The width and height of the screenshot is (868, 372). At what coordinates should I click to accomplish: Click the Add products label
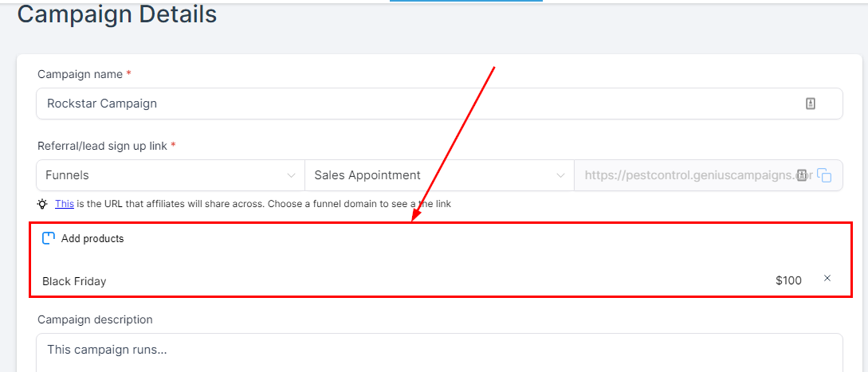(92, 238)
